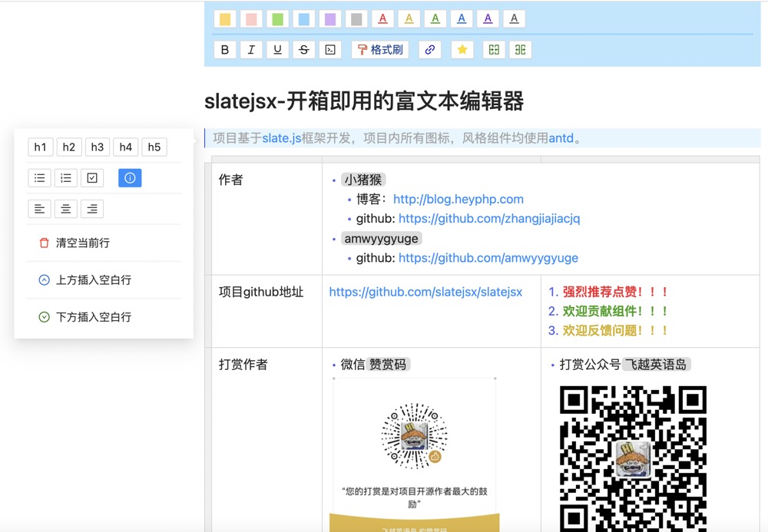Set red font color A
The image size is (768, 532).
click(383, 18)
